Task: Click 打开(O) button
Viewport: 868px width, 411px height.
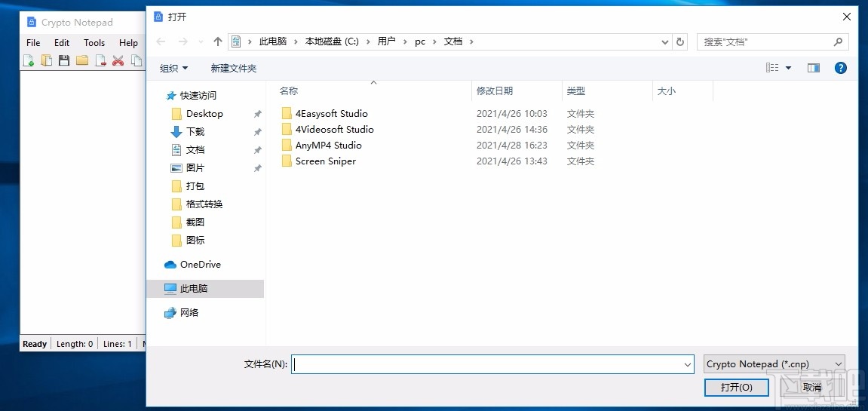Action: coord(736,387)
